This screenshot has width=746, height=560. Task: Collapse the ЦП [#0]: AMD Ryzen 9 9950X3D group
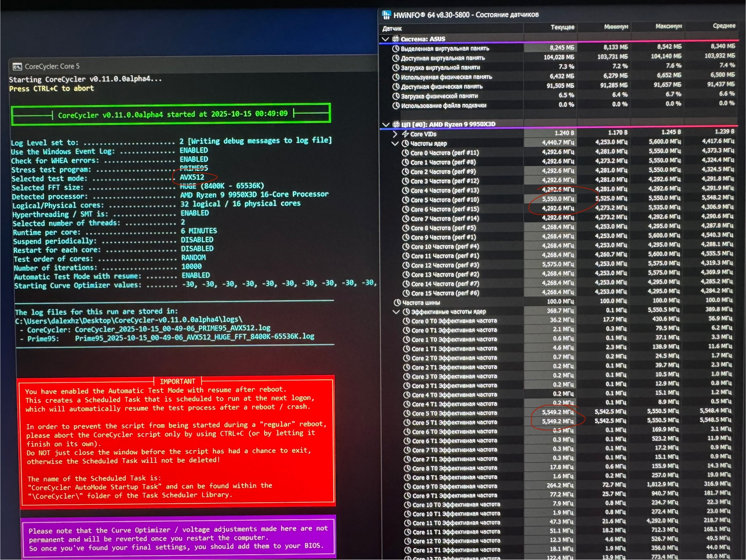386,124
